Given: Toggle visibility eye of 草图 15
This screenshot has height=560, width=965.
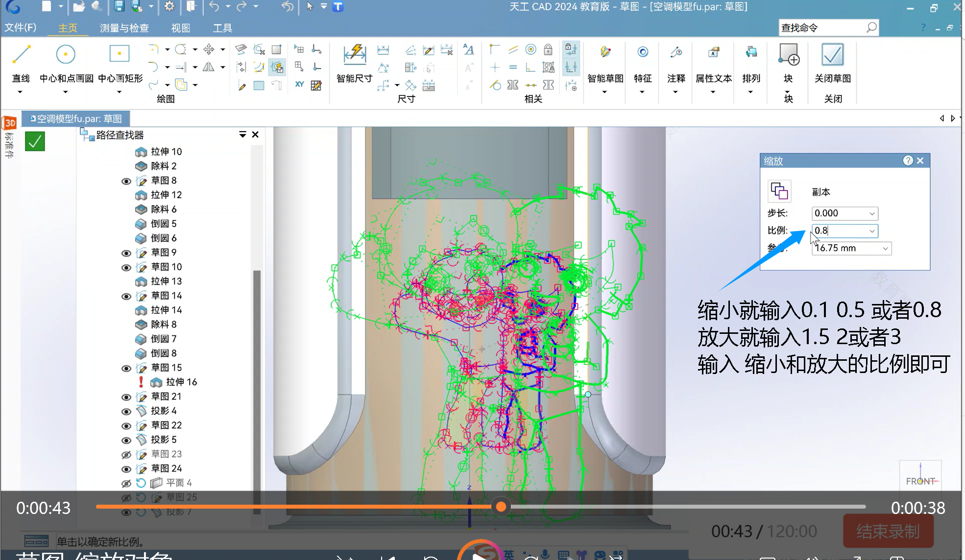Looking at the screenshot, I should (126, 368).
